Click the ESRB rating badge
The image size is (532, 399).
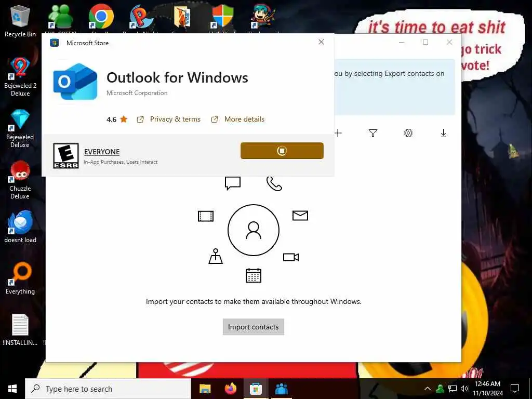(66, 156)
